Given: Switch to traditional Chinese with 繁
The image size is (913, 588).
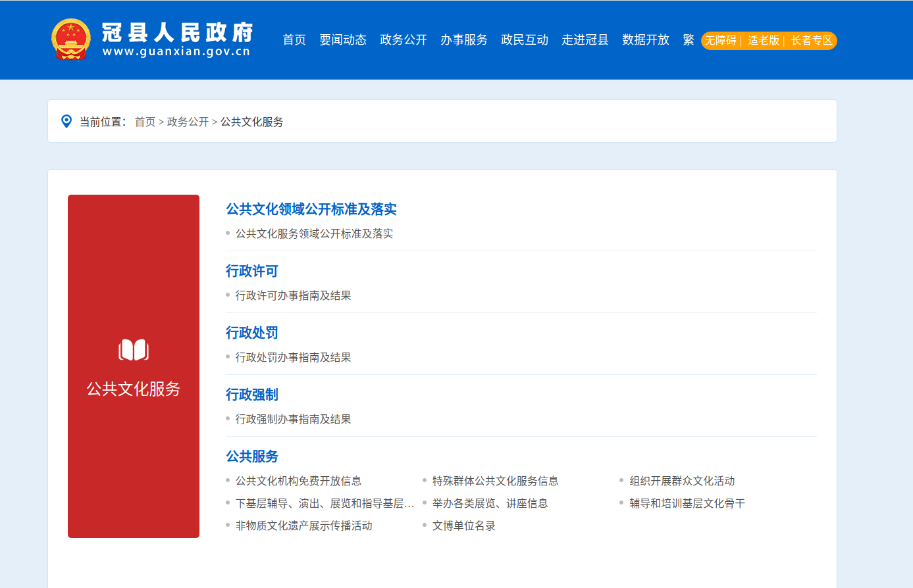Looking at the screenshot, I should [689, 40].
